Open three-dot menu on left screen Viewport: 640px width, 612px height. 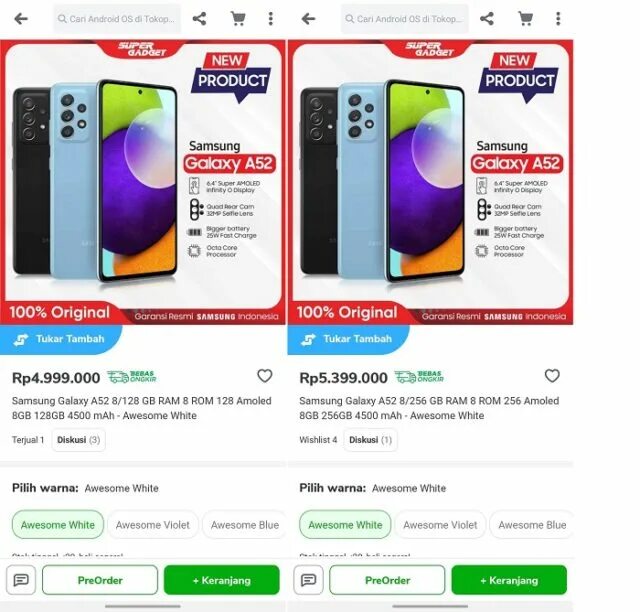(271, 18)
